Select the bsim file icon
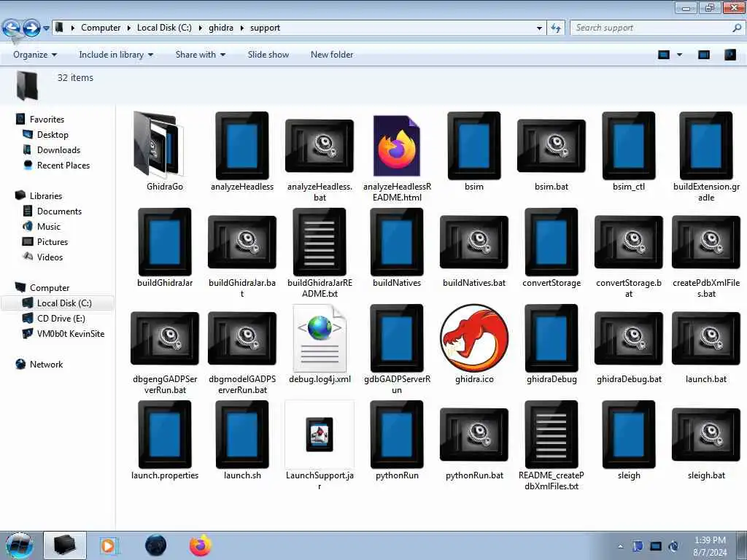Image resolution: width=747 pixels, height=560 pixels. (474, 145)
